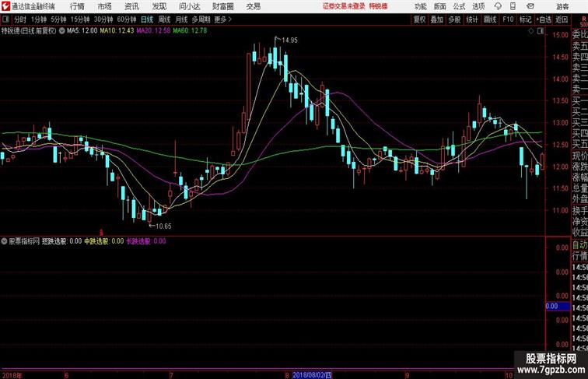Screen dimensions: 588x379
Task: Open the 交易 menu
Action: (x=254, y=6)
